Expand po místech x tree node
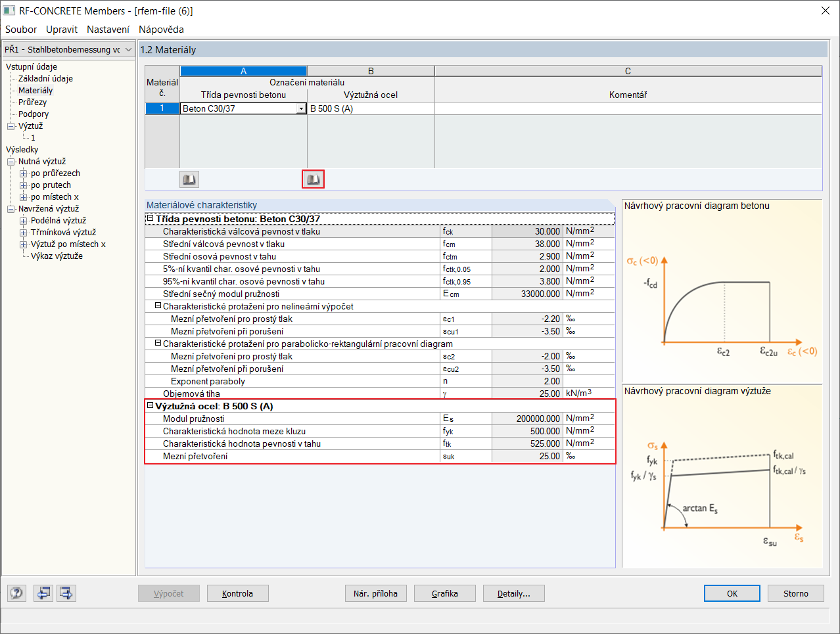The width and height of the screenshot is (840, 634). 23,197
